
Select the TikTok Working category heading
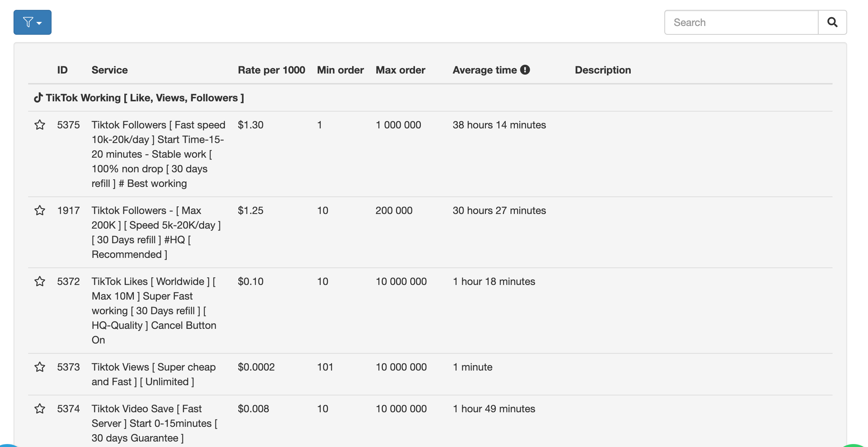[144, 98]
